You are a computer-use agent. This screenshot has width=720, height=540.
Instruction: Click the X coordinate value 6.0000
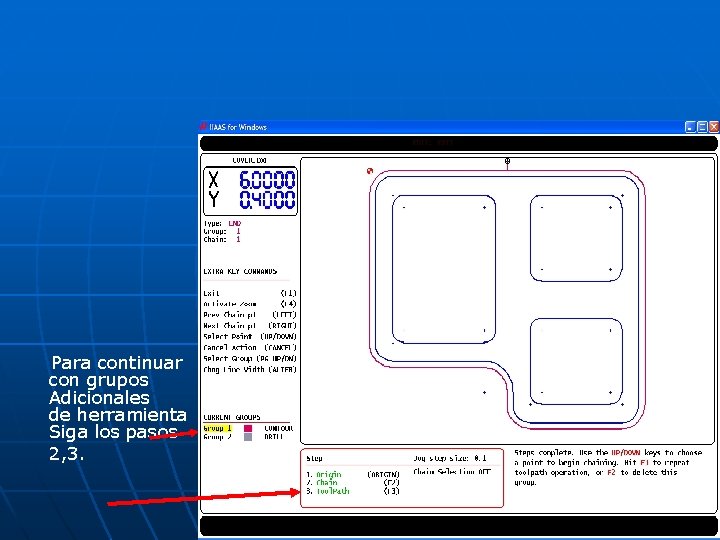pos(267,180)
